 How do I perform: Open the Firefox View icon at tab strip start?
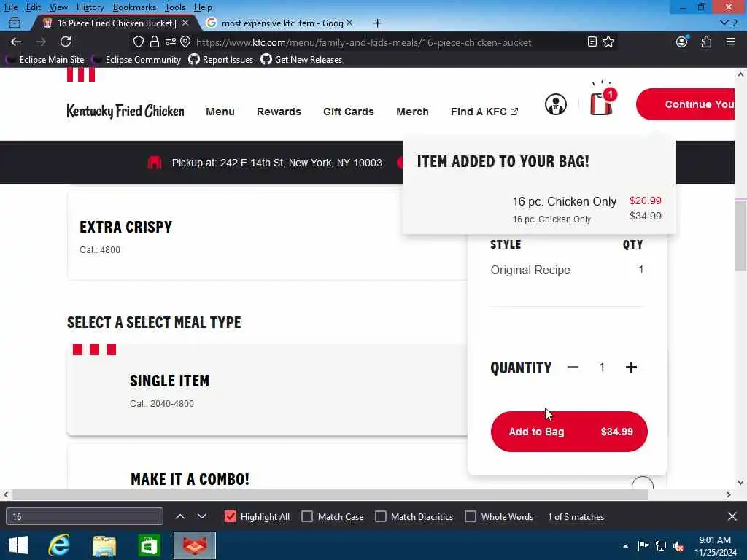point(15,23)
